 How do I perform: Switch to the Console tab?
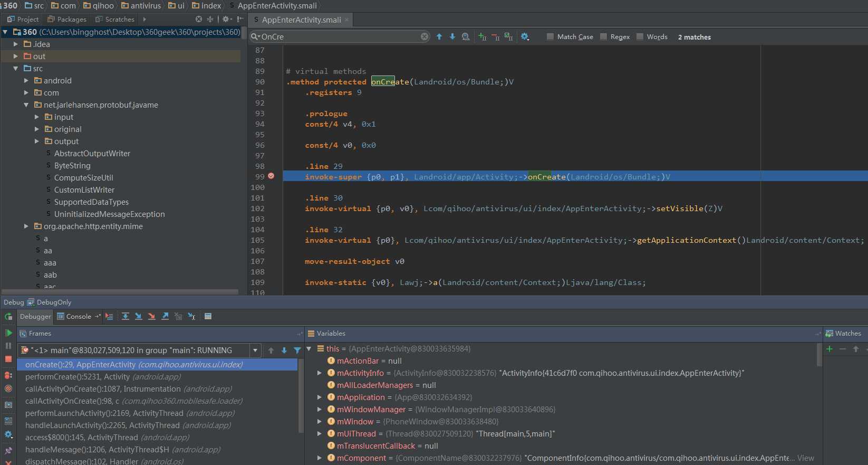click(x=79, y=317)
